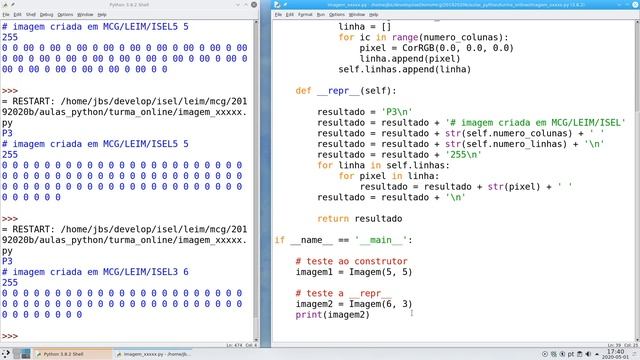Click the editor window vertical scrollbar
The image size is (640, 360).
pos(637,180)
